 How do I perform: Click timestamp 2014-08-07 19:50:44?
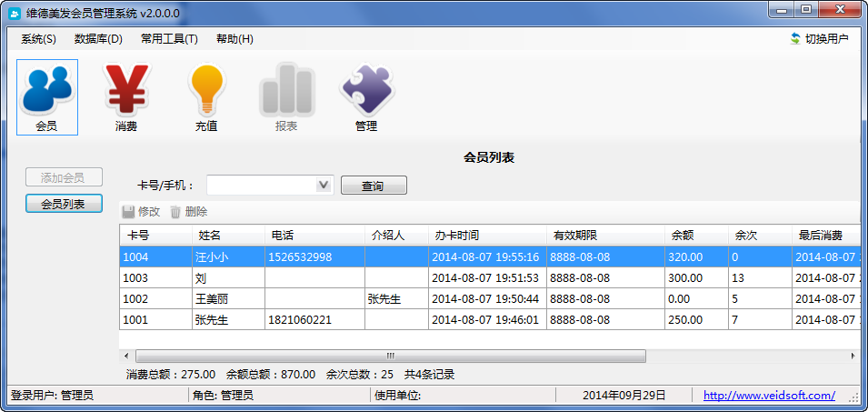tap(487, 299)
